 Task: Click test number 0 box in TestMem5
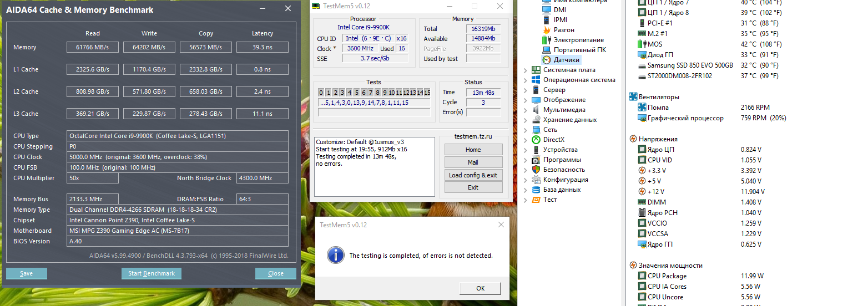pyautogui.click(x=321, y=93)
